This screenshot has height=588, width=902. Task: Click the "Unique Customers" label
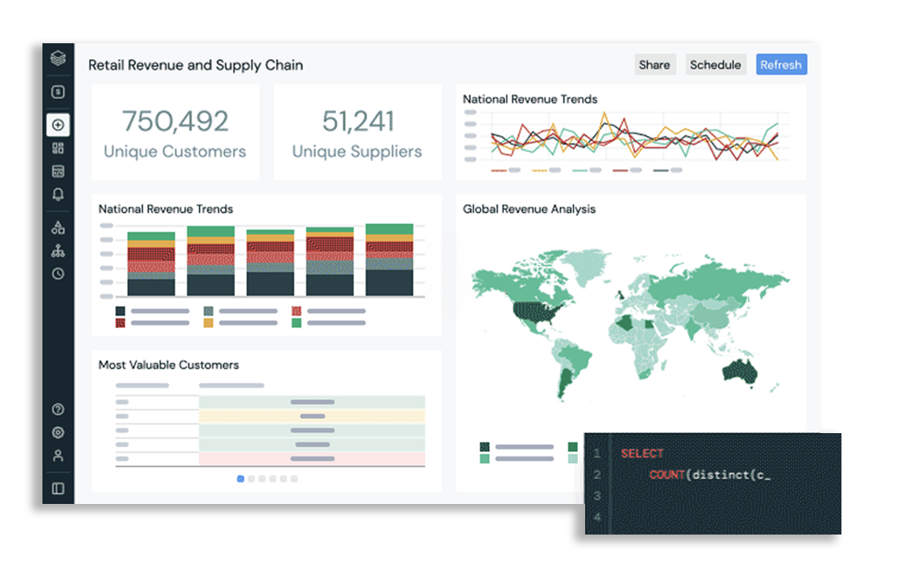coord(175,152)
